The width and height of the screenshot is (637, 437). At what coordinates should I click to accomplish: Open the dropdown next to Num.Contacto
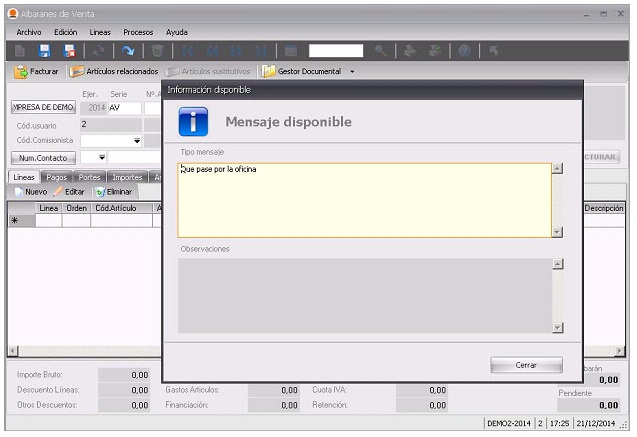101,157
